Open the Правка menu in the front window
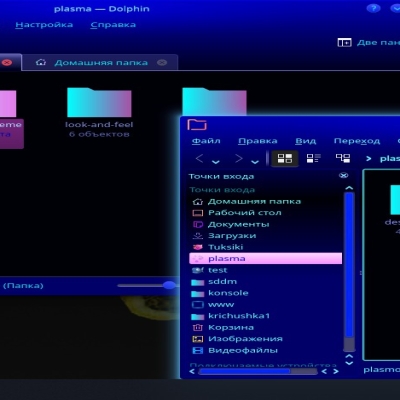This screenshot has height=400, width=400. pyautogui.click(x=258, y=141)
